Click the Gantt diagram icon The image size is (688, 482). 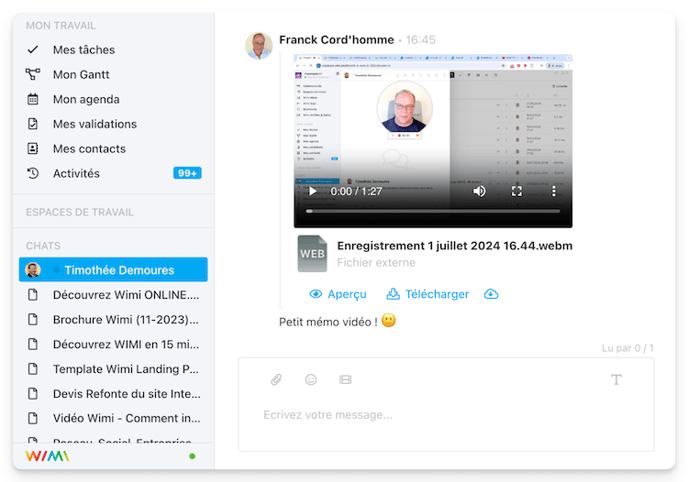click(33, 75)
